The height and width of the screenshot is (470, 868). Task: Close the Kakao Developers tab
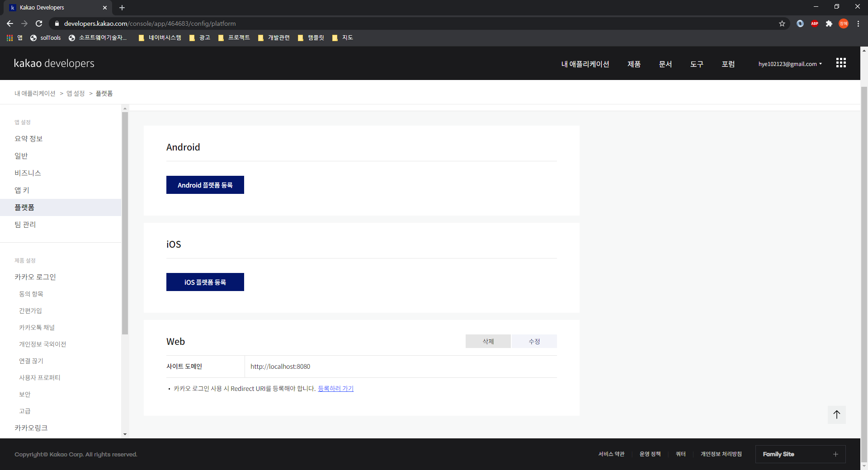(105, 8)
